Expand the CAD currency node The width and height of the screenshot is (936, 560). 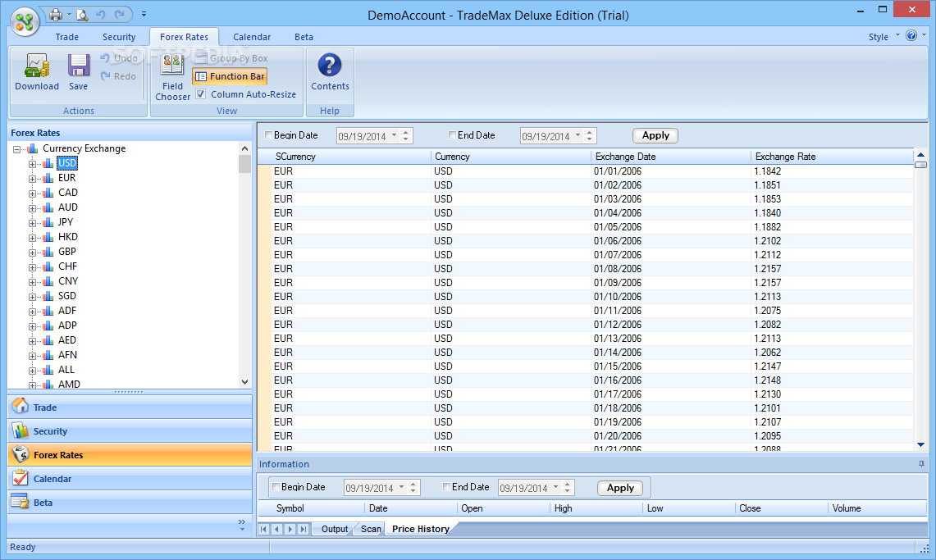coord(33,193)
